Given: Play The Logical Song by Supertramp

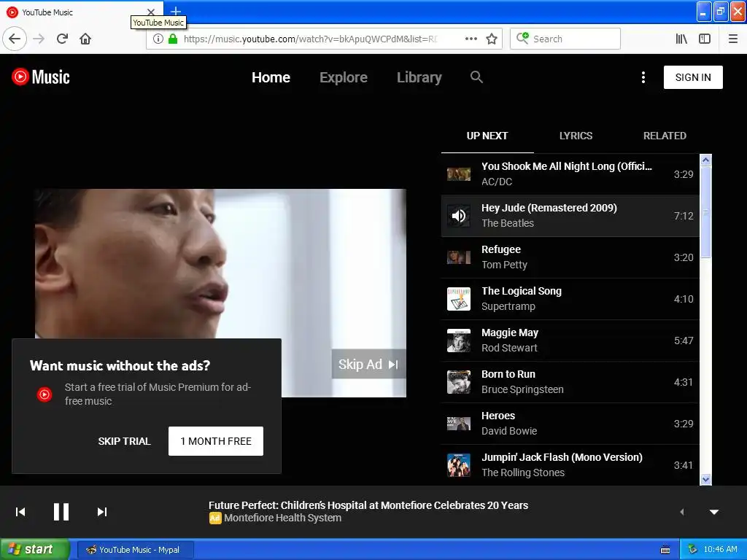Looking at the screenshot, I should [x=570, y=298].
